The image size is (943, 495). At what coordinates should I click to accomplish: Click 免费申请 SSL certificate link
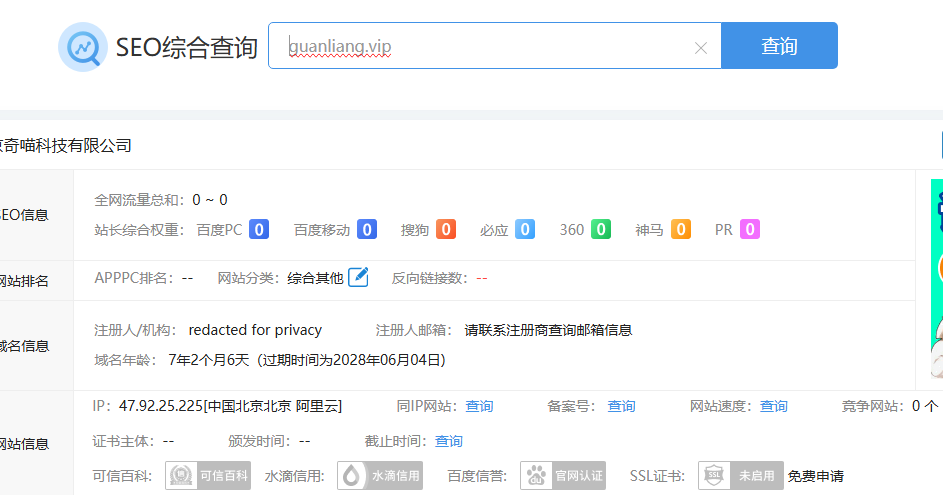(816, 476)
